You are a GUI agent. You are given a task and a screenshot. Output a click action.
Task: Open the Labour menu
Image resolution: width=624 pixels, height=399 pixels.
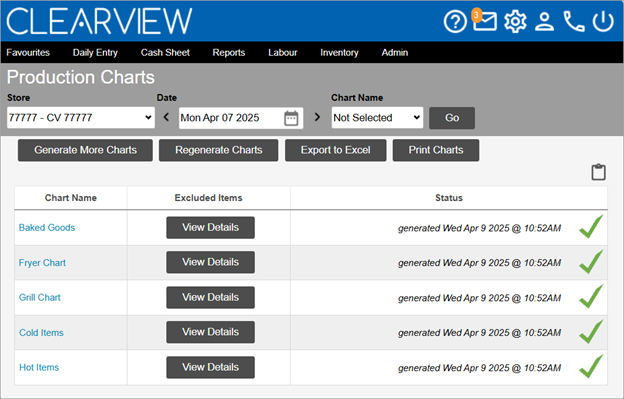click(283, 53)
